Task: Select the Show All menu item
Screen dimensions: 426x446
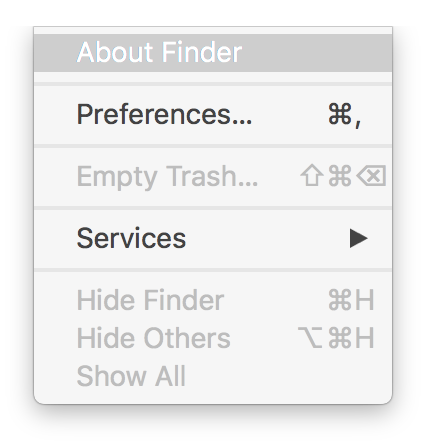Action: coord(213,376)
